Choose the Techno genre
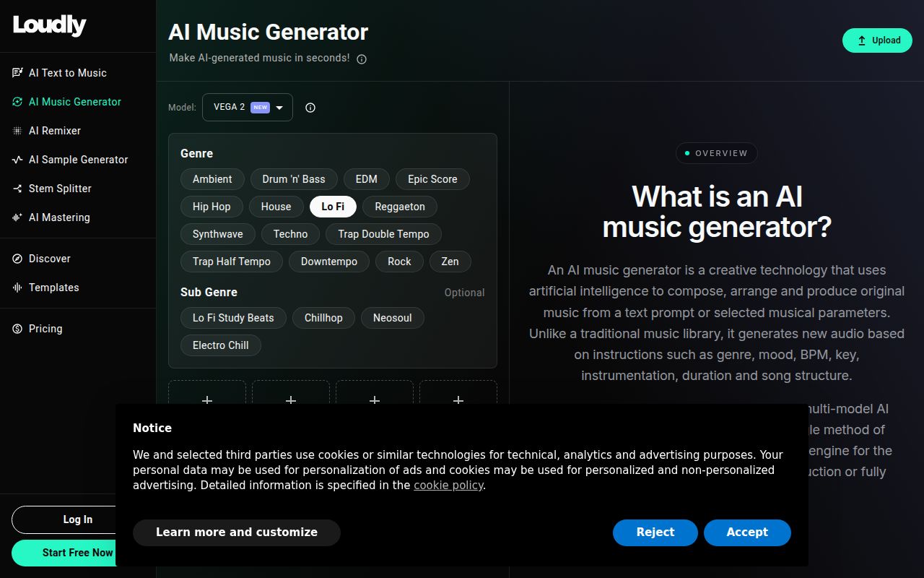This screenshot has width=924, height=578. 291,234
